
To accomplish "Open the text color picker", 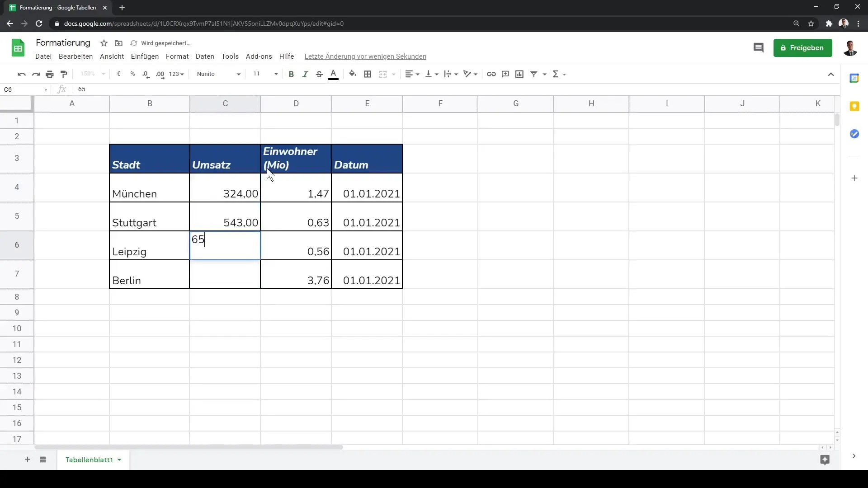I will pos(334,74).
